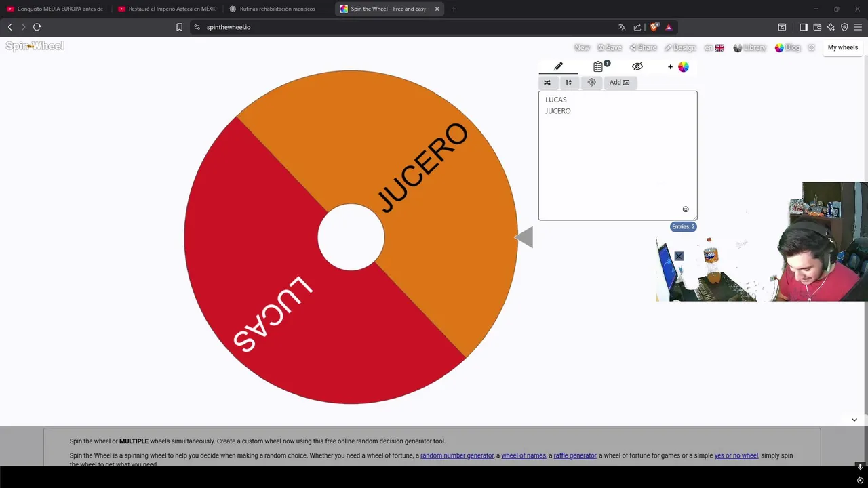The width and height of the screenshot is (868, 488).
Task: Switch to the pencil edit entries tab
Action: tap(558, 66)
